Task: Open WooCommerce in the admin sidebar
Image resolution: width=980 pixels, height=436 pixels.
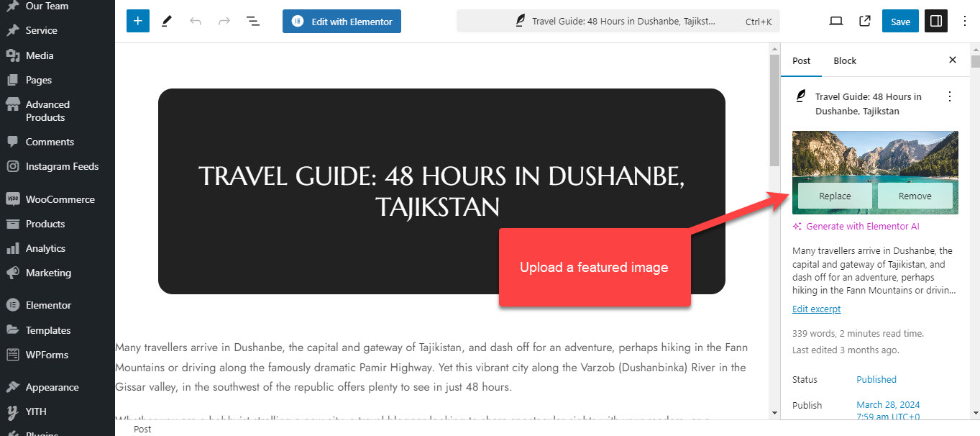Action: click(x=60, y=199)
